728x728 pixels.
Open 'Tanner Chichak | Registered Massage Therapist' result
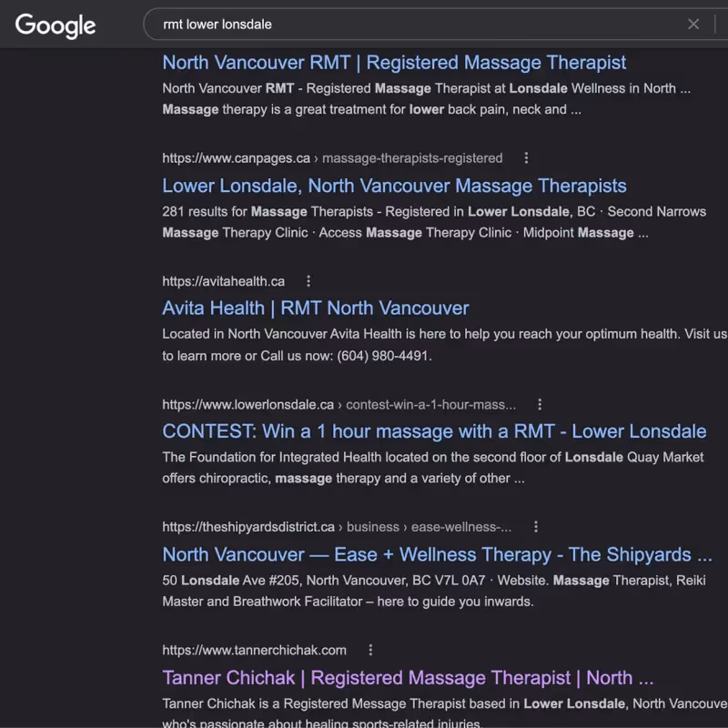[408, 678]
